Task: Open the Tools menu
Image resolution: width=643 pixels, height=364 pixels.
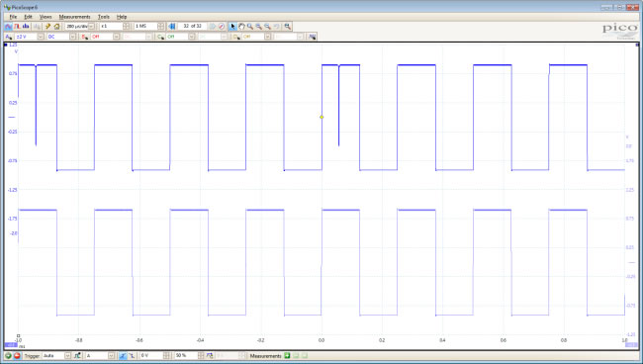Action: (103, 17)
